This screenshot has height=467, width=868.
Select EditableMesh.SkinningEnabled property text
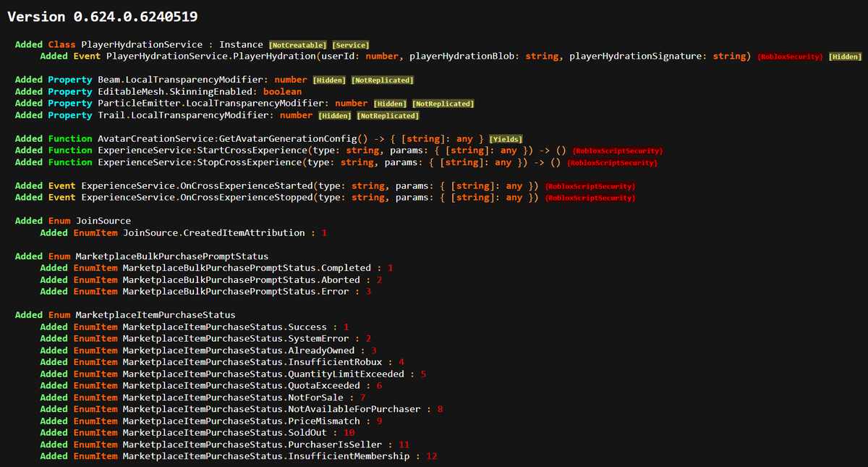(x=174, y=91)
